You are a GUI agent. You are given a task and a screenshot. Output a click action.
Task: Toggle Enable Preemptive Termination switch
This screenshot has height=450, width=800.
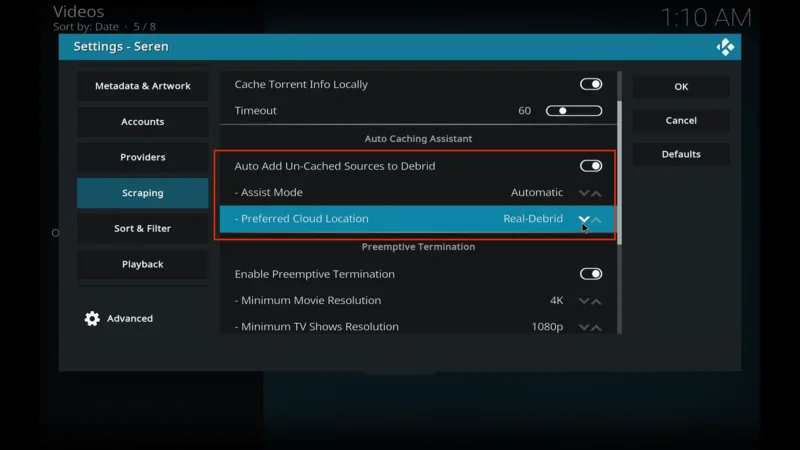(591, 274)
